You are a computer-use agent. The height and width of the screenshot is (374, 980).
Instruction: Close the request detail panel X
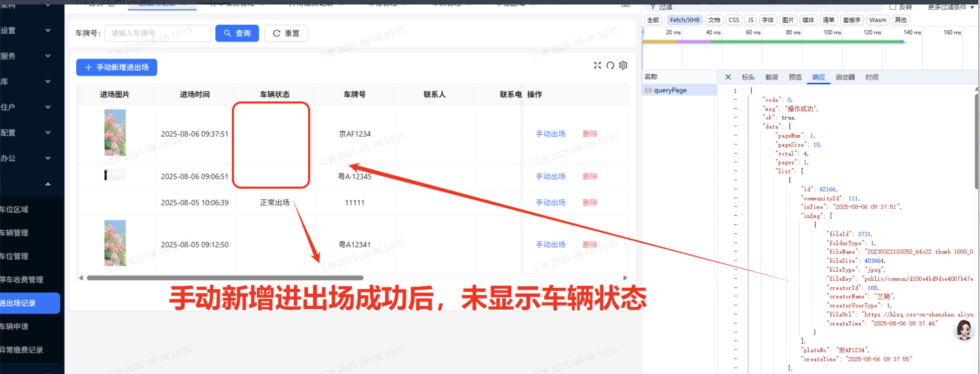click(728, 77)
